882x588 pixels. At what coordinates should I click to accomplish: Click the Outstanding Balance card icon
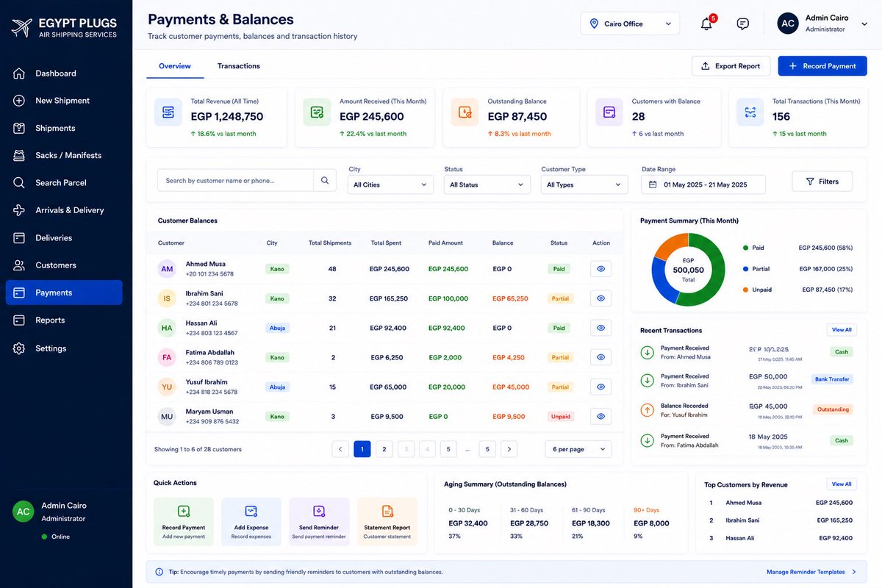(x=465, y=112)
